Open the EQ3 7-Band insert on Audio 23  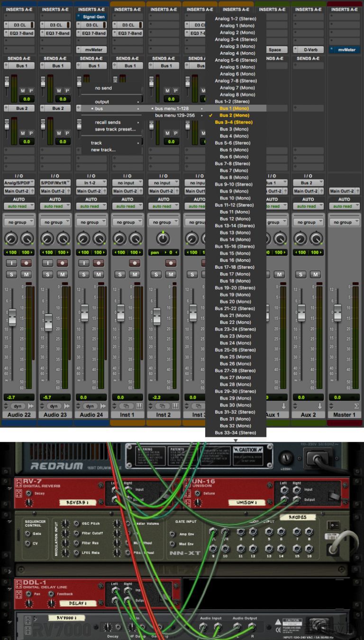pyautogui.click(x=55, y=33)
